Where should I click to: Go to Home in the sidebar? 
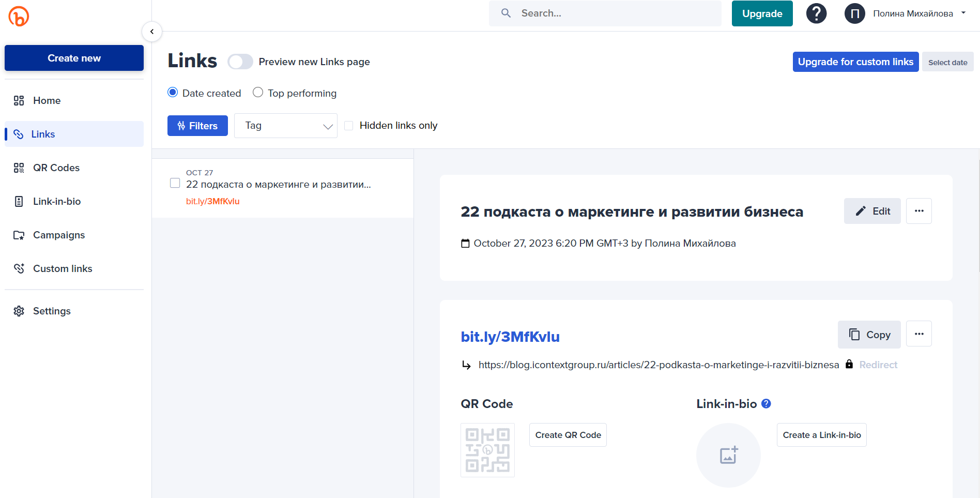74,100
